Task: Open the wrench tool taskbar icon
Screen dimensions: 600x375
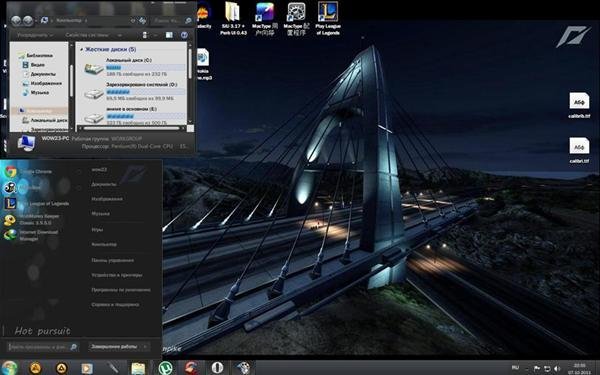Action: click(x=113, y=368)
